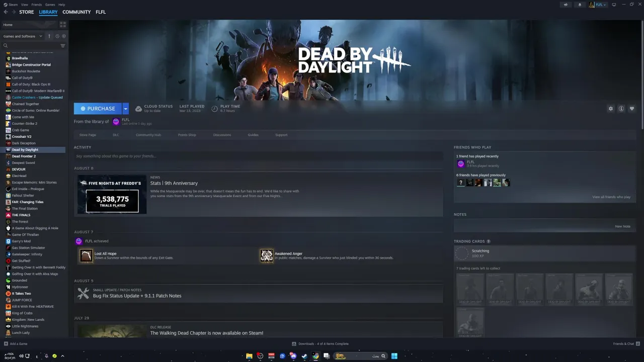
Task: Open the Lost All Hope achievement icon
Action: 86,255
